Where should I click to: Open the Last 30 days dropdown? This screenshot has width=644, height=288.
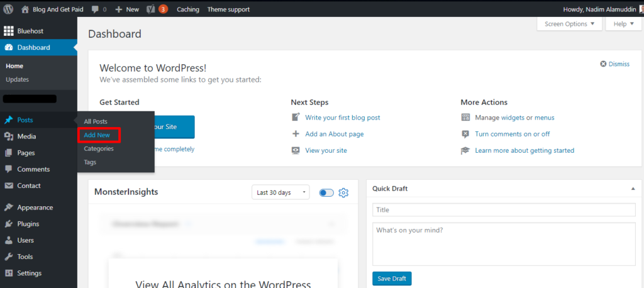280,192
